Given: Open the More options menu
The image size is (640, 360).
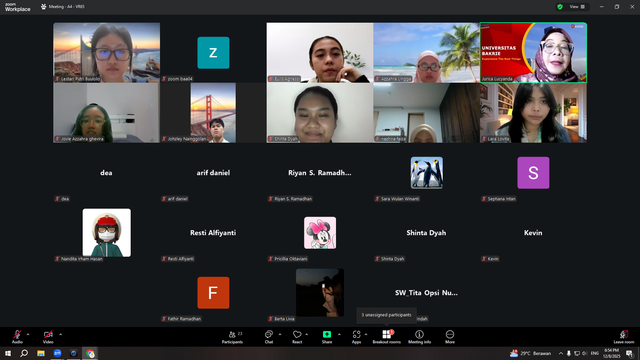Looking at the screenshot, I should pyautogui.click(x=450, y=337).
